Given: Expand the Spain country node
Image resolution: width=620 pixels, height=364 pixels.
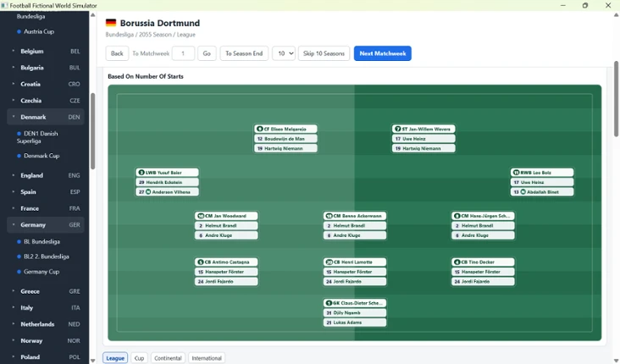Looking at the screenshot, I should [x=13, y=191].
